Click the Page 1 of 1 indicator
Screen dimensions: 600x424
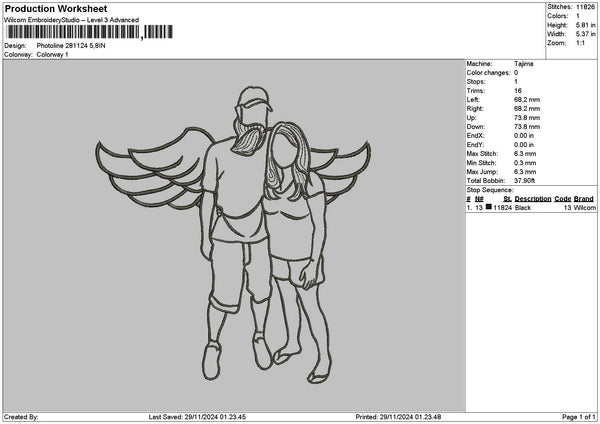click(x=579, y=417)
